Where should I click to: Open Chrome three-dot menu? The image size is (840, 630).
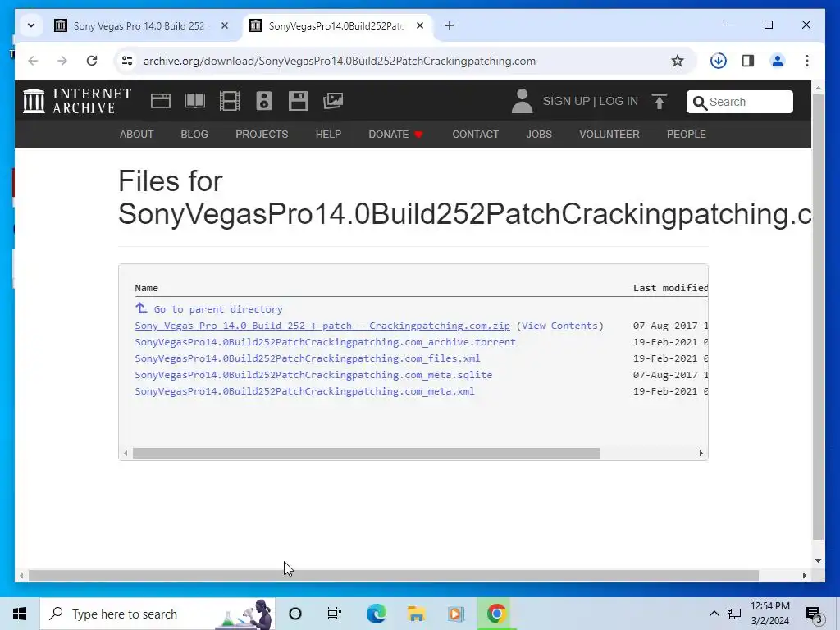point(807,61)
